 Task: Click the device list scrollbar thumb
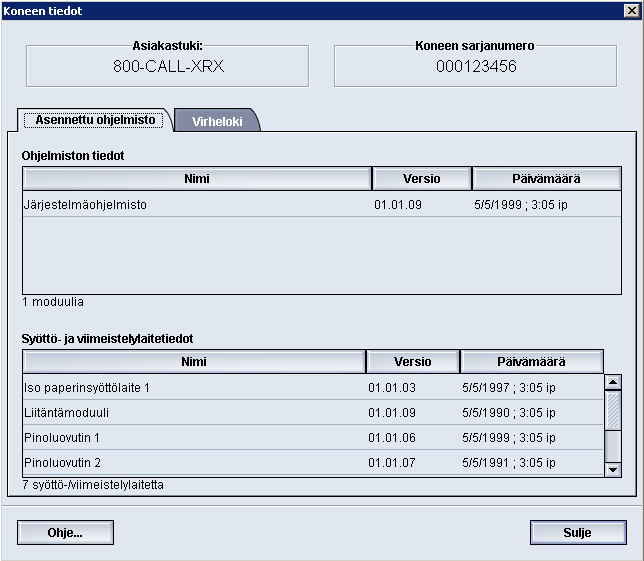613,409
